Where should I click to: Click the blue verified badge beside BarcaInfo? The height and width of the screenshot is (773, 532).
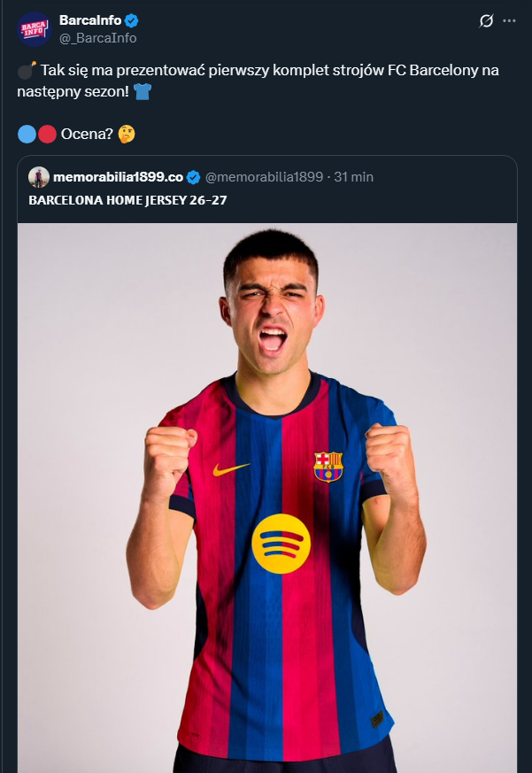click(131, 20)
